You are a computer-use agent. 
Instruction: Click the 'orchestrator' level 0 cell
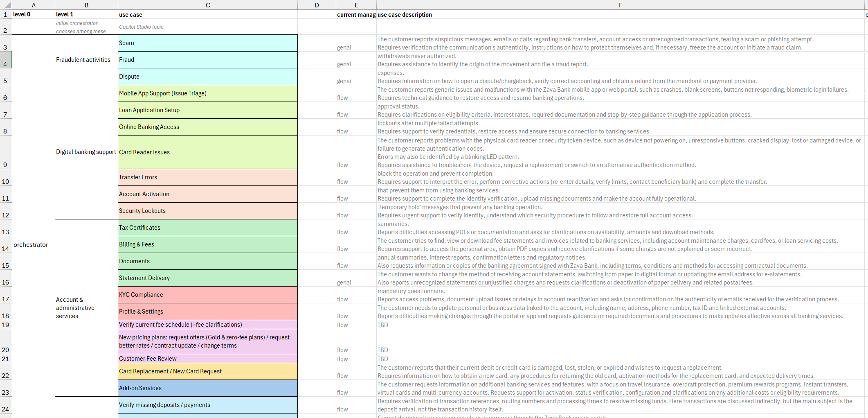pos(31,244)
